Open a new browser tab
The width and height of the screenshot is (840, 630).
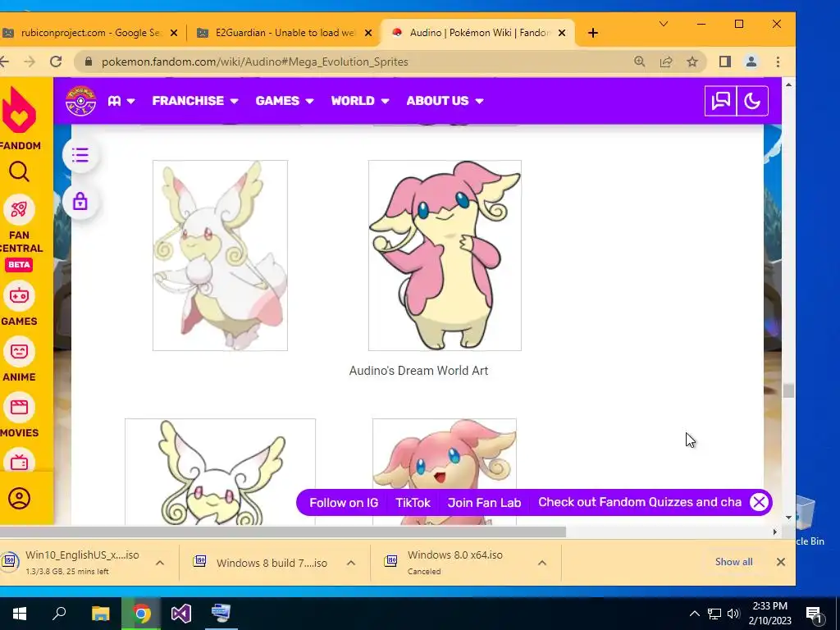click(x=592, y=33)
